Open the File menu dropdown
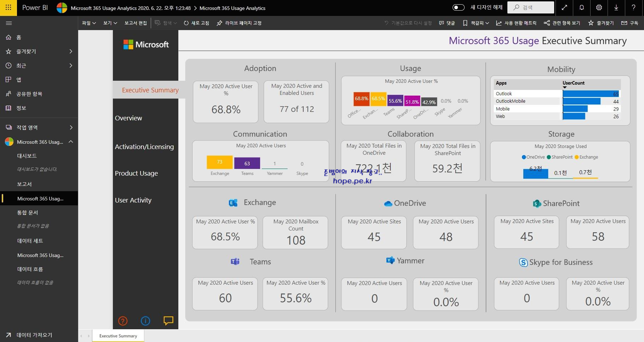This screenshot has width=644, height=342. 89,23
